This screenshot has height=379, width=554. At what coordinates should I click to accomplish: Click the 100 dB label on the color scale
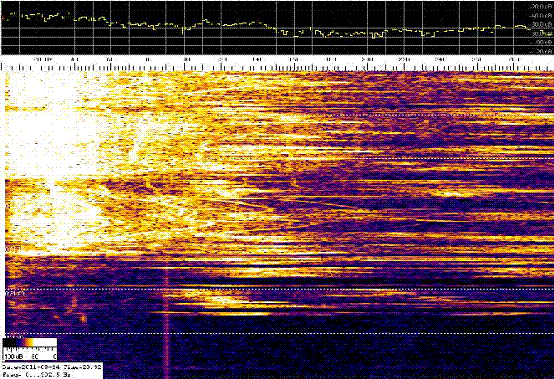[11, 356]
